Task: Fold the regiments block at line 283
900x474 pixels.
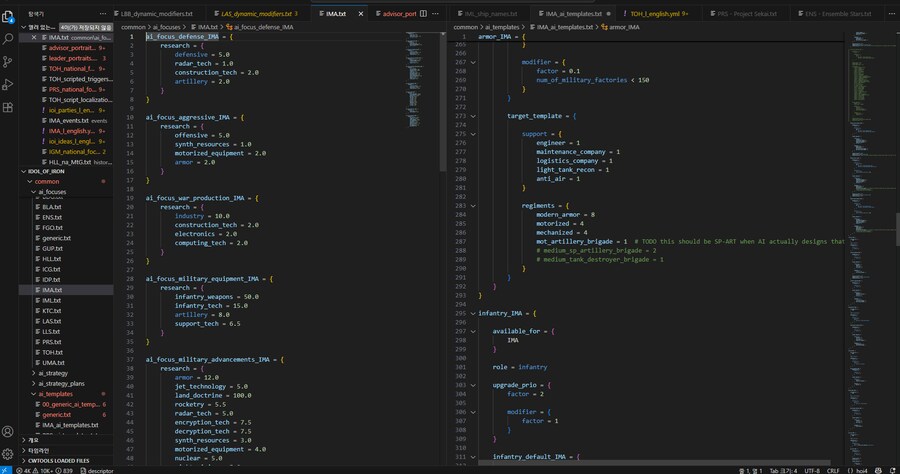Action: click(x=473, y=205)
